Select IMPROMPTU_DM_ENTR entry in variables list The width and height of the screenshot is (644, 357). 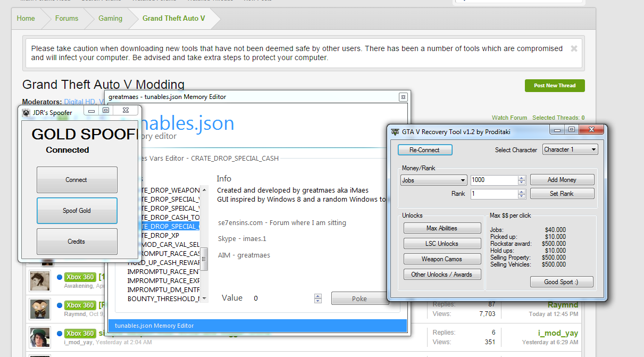pyautogui.click(x=163, y=289)
